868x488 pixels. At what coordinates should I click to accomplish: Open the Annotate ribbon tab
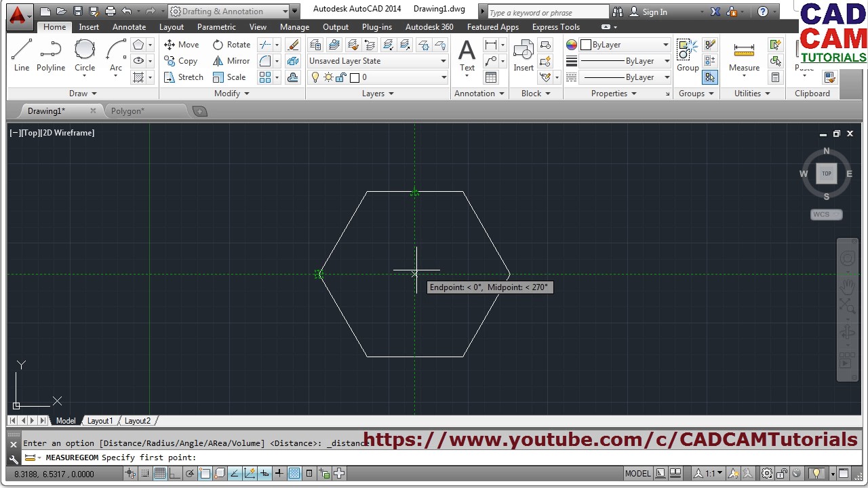point(129,27)
